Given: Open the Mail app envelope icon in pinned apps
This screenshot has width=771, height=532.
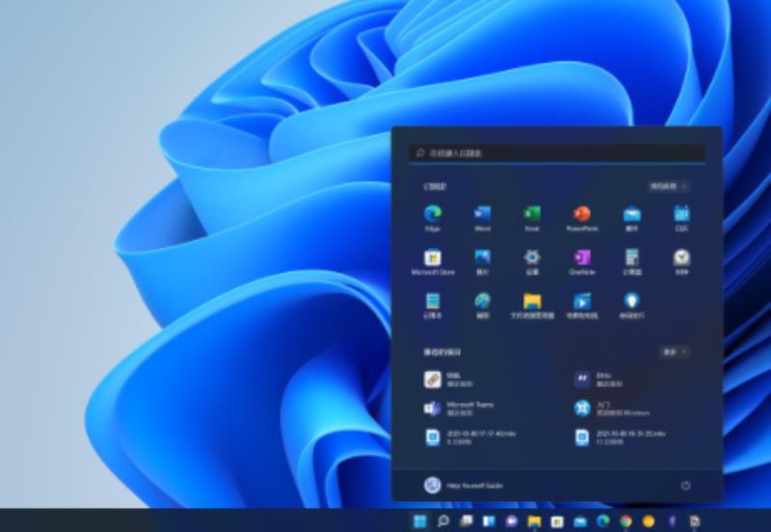Looking at the screenshot, I should point(632,214).
